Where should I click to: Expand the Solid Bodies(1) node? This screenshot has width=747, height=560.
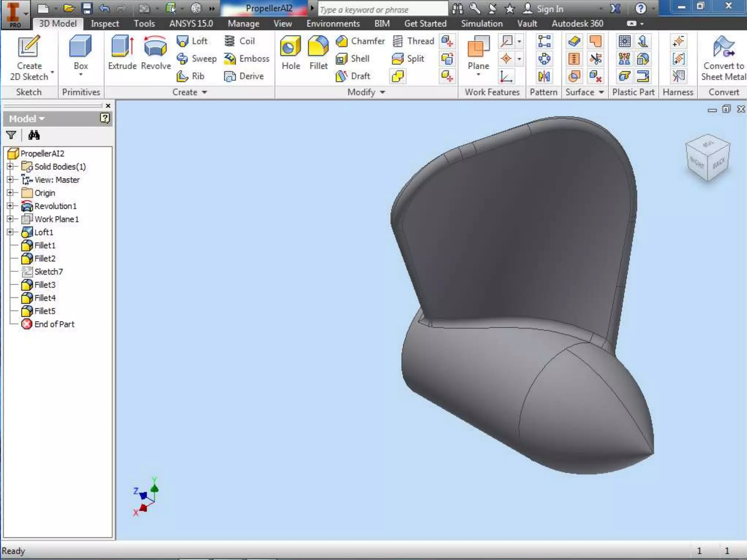pyautogui.click(x=10, y=167)
